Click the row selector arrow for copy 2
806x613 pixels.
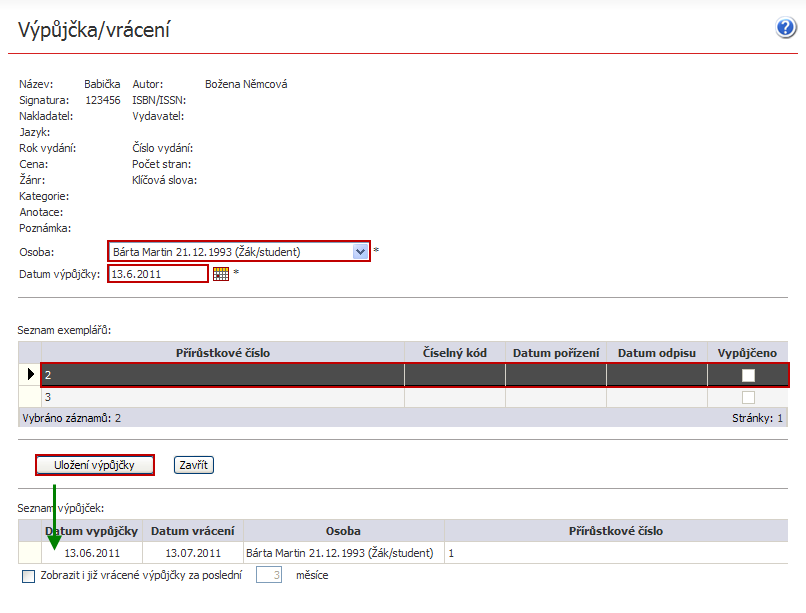click(28, 375)
